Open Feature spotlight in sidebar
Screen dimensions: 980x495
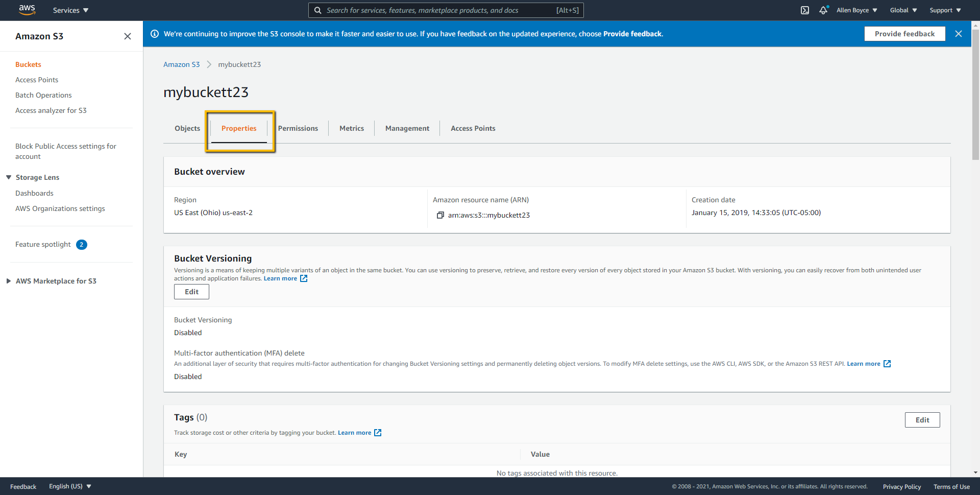point(43,244)
